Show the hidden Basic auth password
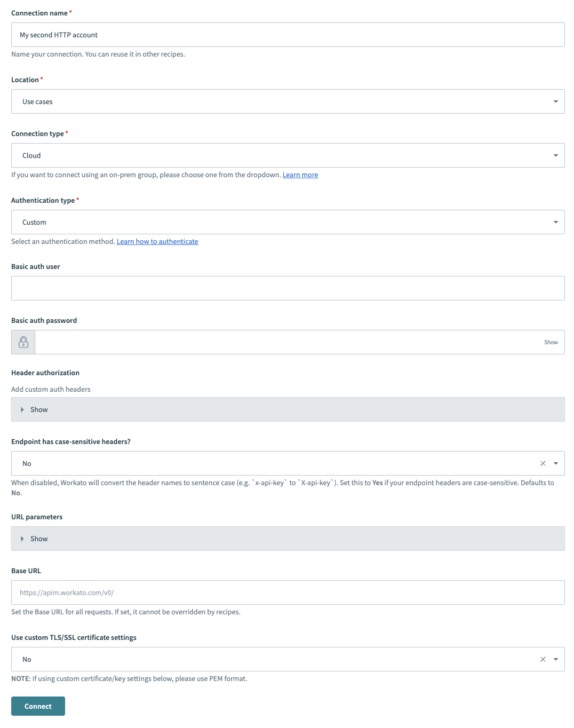The image size is (574, 728). [x=551, y=342]
